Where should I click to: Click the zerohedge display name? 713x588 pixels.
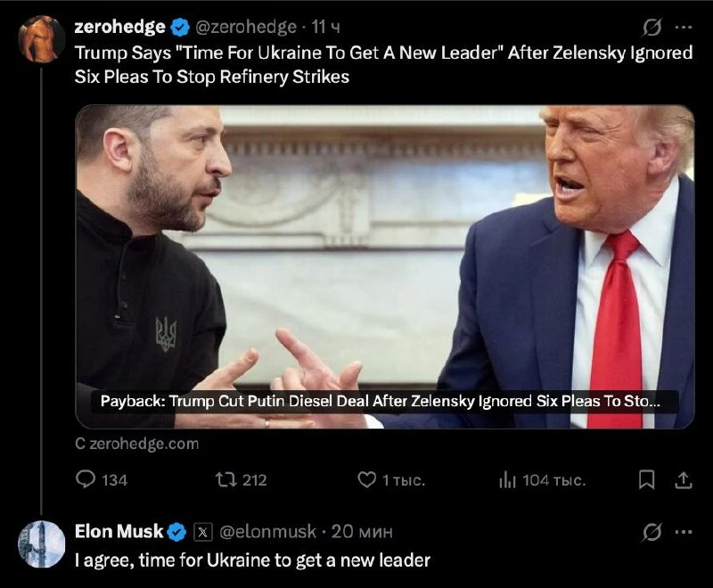(120, 27)
